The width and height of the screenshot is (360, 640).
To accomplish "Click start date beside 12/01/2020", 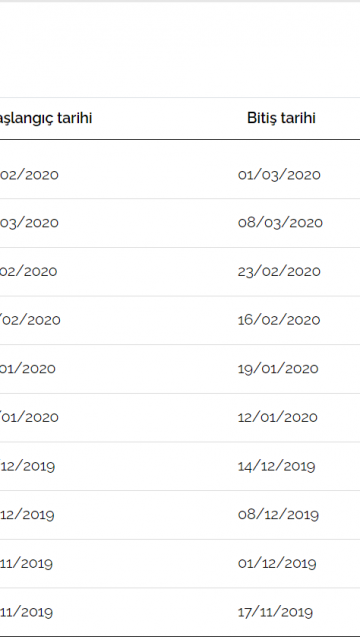I will [x=29, y=417].
